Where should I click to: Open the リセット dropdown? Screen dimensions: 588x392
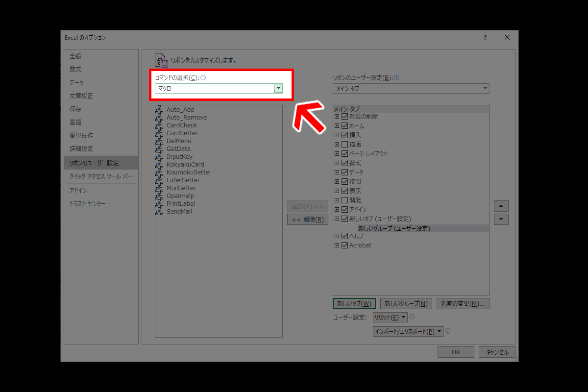(390, 318)
